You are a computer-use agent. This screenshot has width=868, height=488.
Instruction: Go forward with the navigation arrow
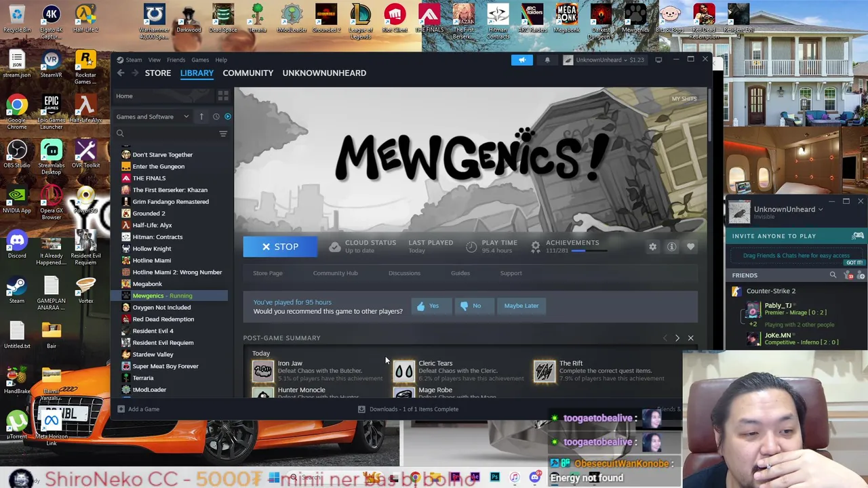[134, 73]
